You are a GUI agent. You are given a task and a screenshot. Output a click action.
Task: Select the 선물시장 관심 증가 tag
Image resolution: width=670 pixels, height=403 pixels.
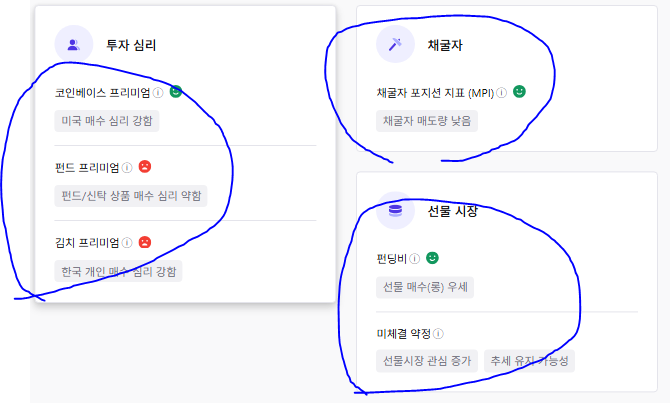coord(427,361)
